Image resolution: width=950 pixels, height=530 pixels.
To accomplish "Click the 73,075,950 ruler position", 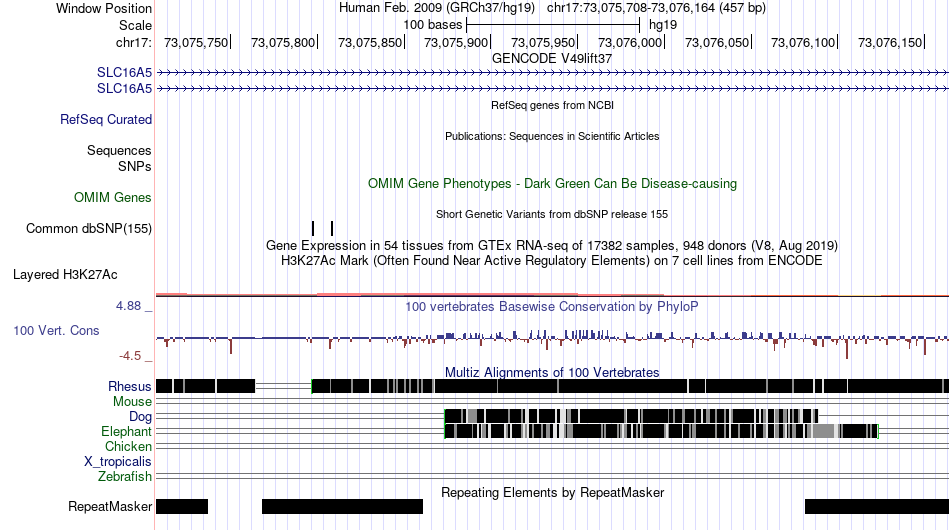I will (543, 42).
